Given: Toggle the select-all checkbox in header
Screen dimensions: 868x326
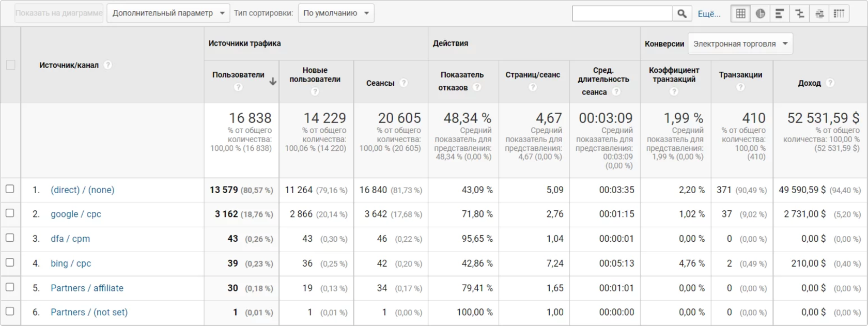Looking at the screenshot, I should pyautogui.click(x=10, y=65).
